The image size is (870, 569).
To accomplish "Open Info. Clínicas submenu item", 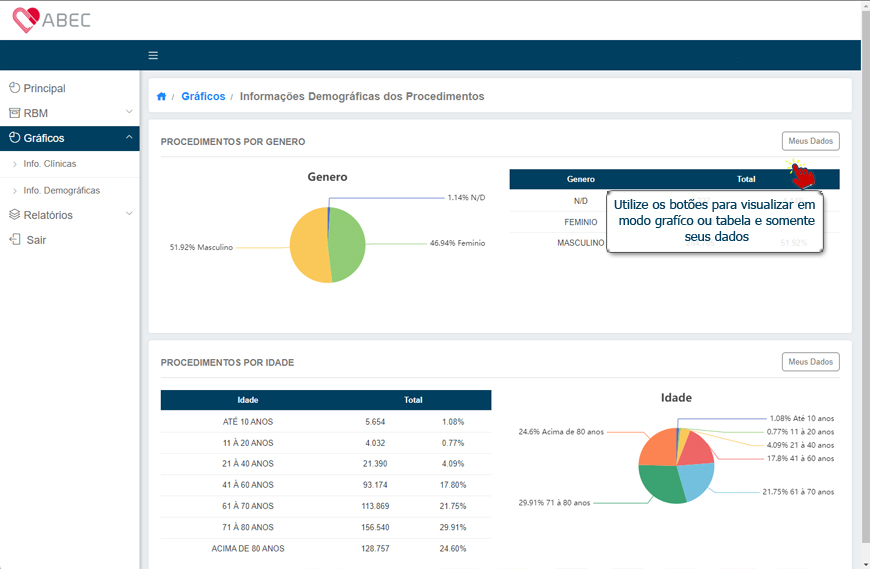I will [x=70, y=164].
